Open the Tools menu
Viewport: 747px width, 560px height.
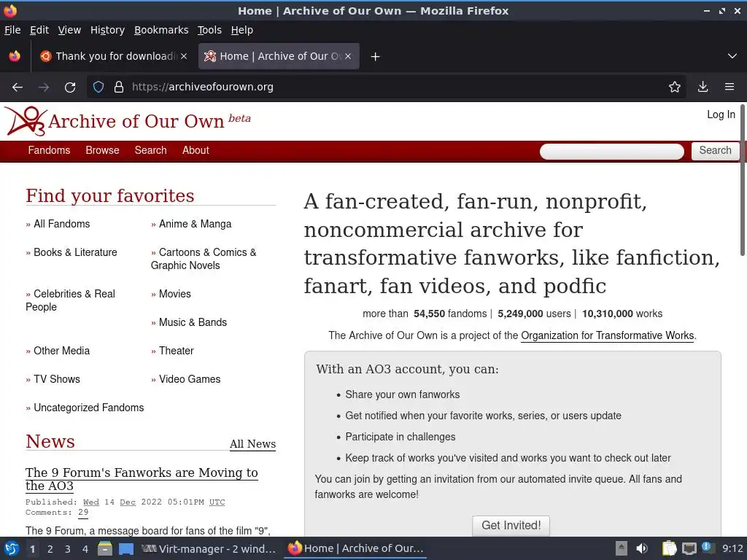pyautogui.click(x=209, y=30)
